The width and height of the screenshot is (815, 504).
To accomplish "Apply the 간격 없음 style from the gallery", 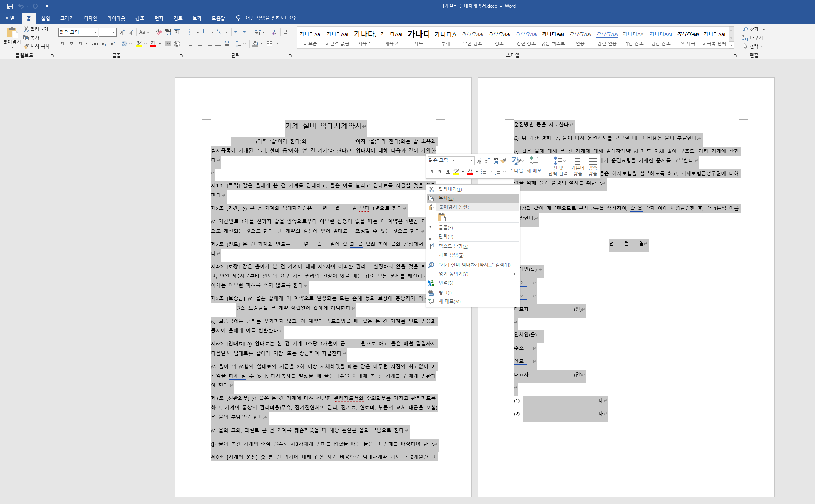I will tap(337, 37).
